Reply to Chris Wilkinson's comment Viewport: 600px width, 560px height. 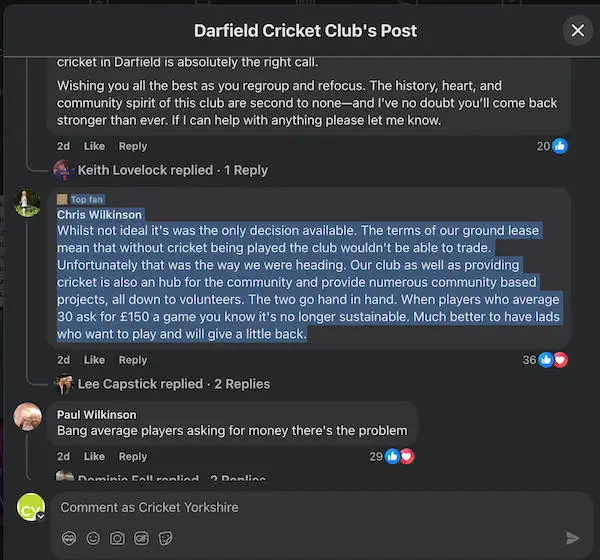pos(133,360)
